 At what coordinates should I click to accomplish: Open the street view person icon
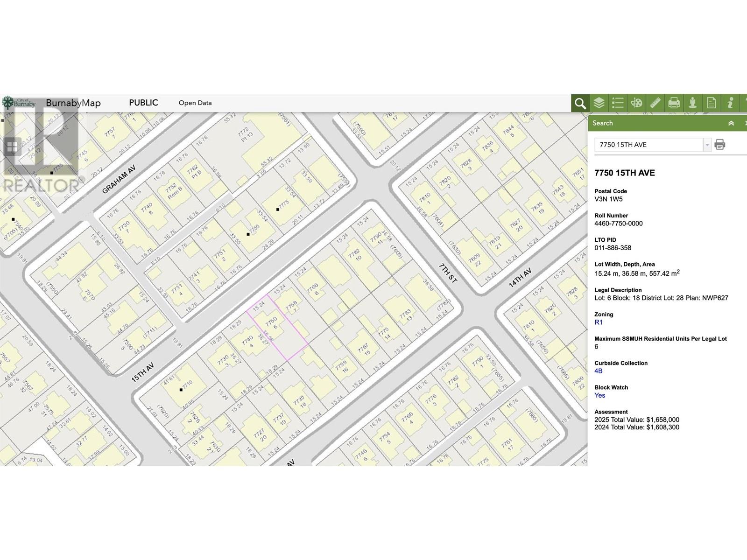pos(693,103)
